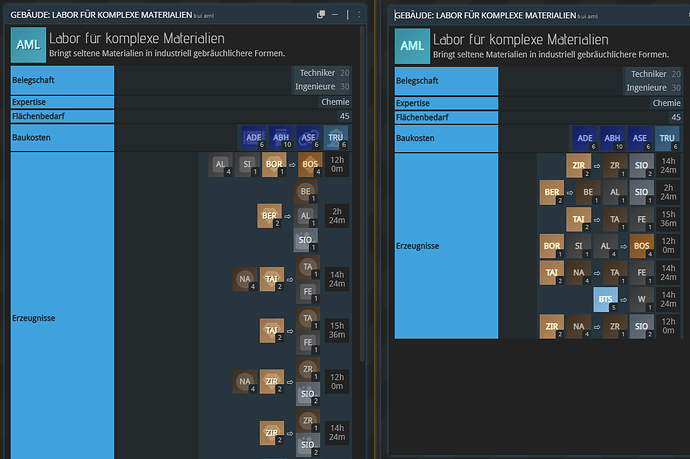This screenshot has height=459, width=690.
Task: Click the NA input beside ZIR in left window
Action: (x=245, y=382)
